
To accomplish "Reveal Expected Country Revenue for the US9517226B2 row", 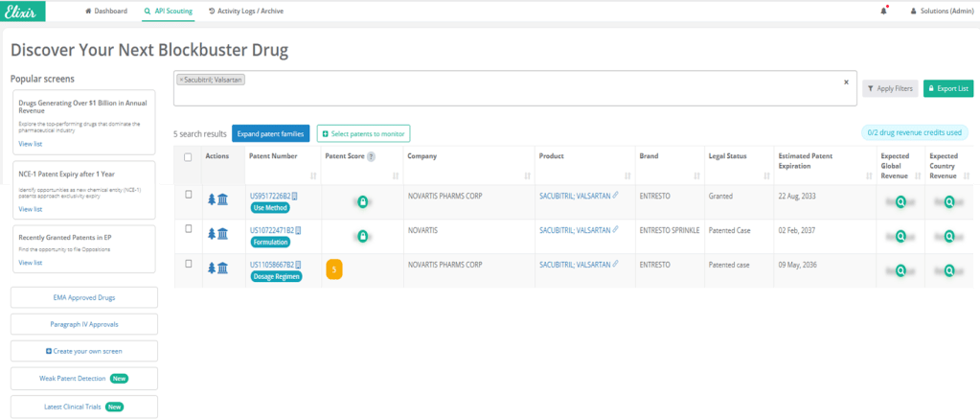I will coord(949,202).
